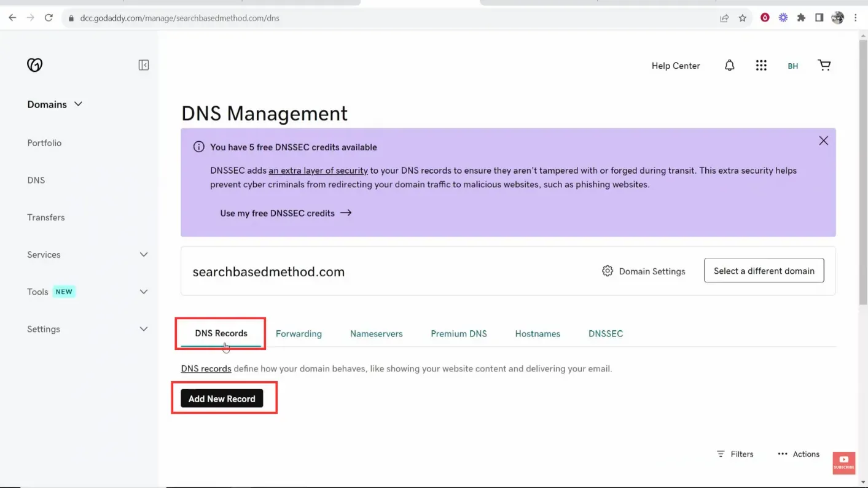Go back in browser history
Image resolution: width=868 pixels, height=488 pixels.
pyautogui.click(x=12, y=18)
